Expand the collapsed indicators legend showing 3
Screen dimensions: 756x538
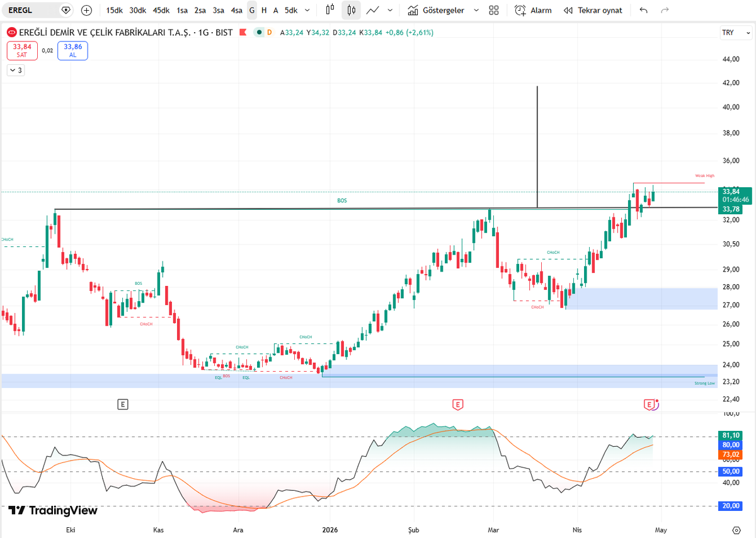15,71
